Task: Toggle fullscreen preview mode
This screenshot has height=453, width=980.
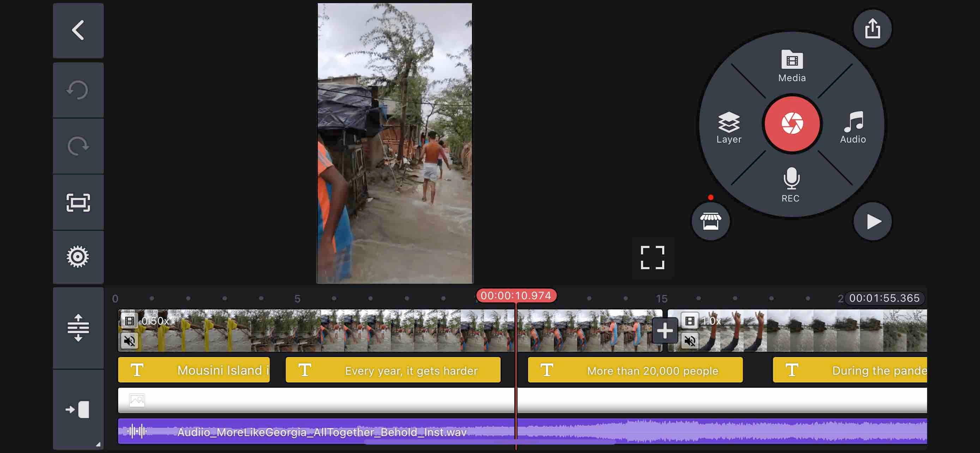Action: click(652, 258)
